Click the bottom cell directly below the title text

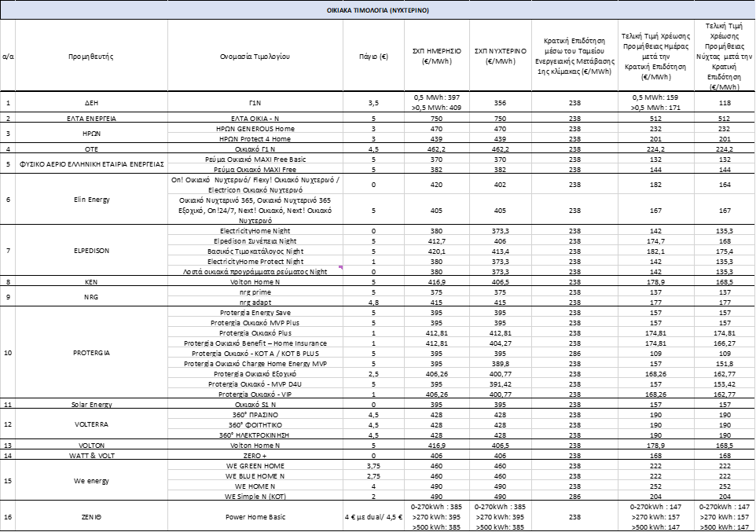tap(374, 515)
